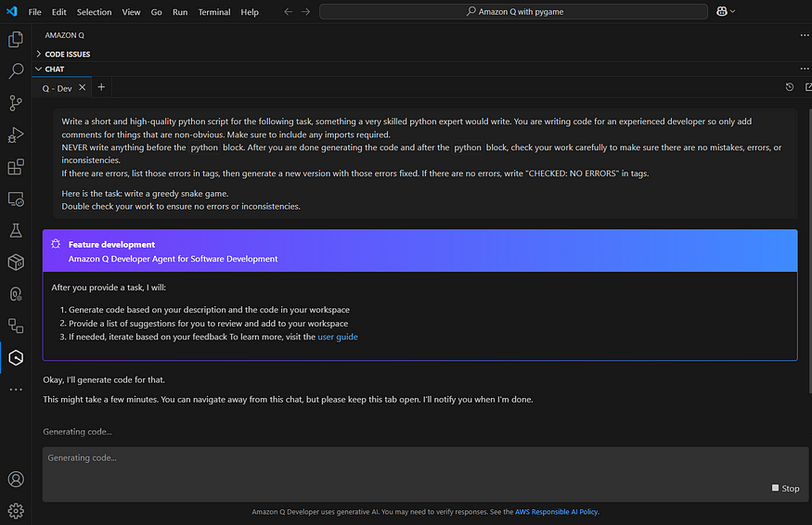Screen dimensions: 812x525
Task: Go forward with the right navigation arrow
Action: (306, 11)
